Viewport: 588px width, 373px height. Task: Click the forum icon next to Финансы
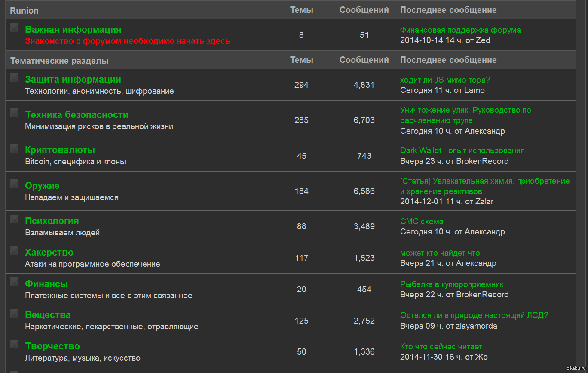pyautogui.click(x=14, y=282)
